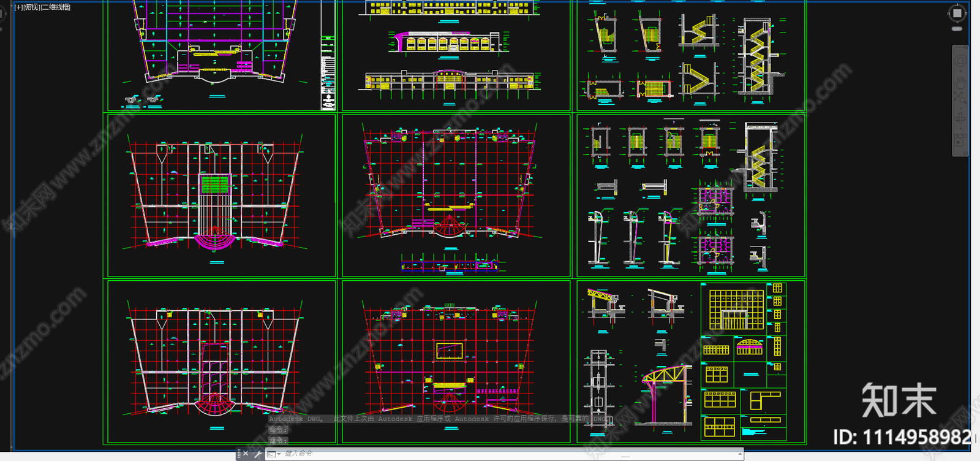Expand the zoom options arrow
The image size is (980, 461).
tap(960, 108)
